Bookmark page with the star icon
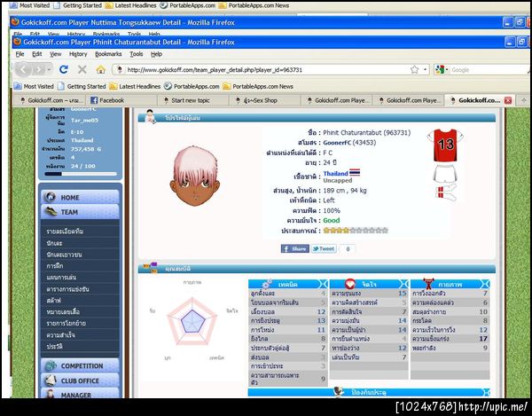 point(414,69)
